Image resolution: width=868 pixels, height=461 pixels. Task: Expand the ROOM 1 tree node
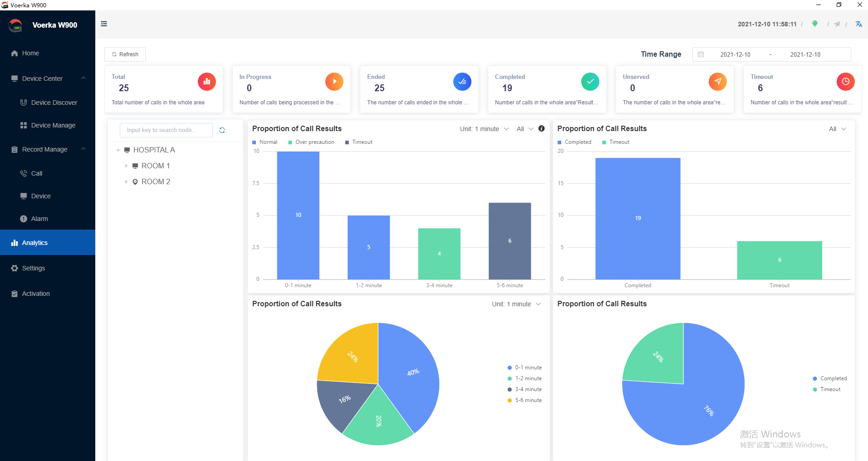tap(126, 166)
